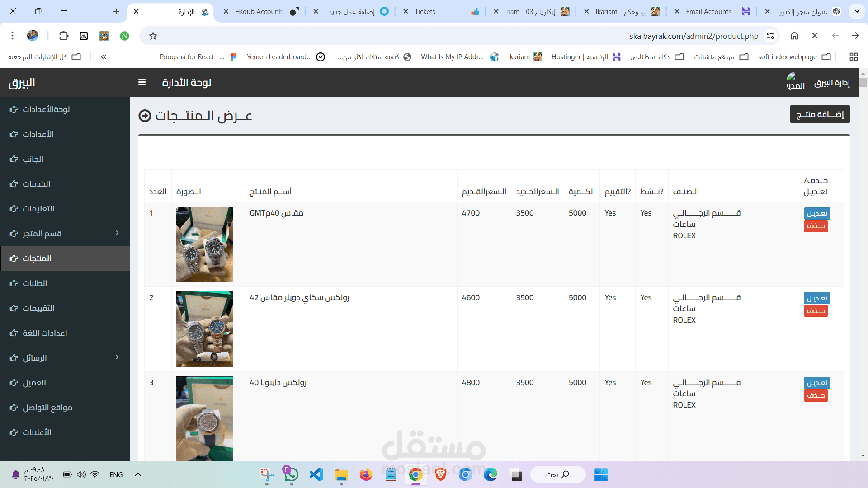Image resolution: width=868 pixels, height=488 pixels.
Task: Click تعديل for the GMT product row
Action: [x=817, y=213]
